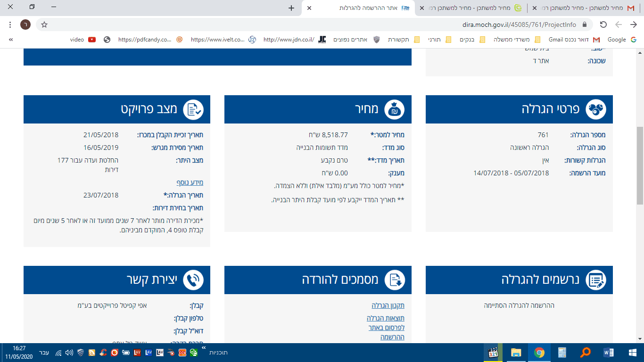Click the lottery date 23/07/2018
Screen dimensions: 644x362
click(x=101, y=195)
